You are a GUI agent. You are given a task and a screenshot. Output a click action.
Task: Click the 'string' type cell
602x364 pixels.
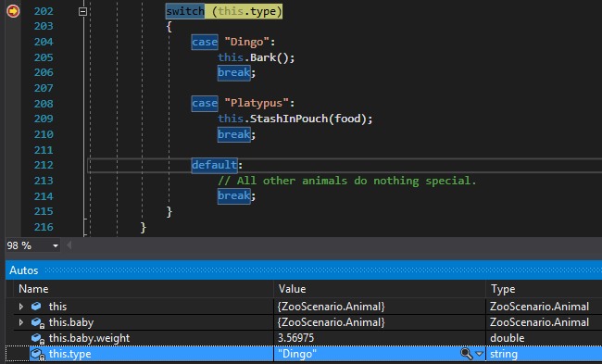point(504,354)
